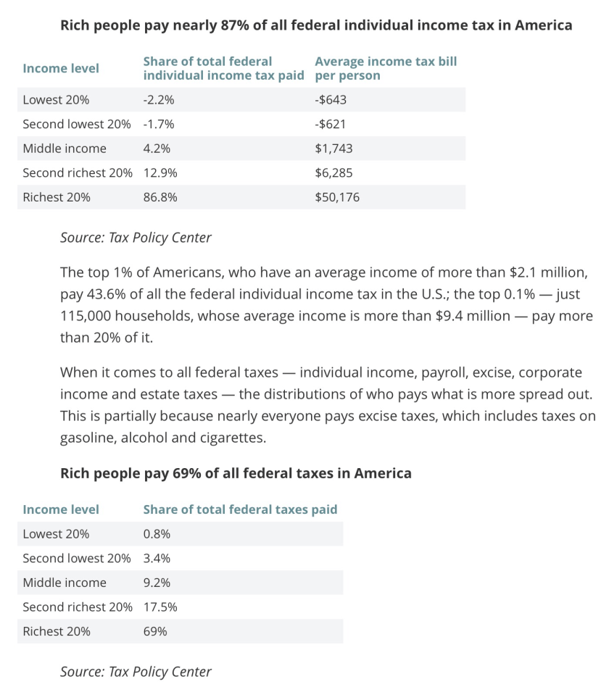Click the 3.4% share value
This screenshot has width=609, height=700.
157,558
